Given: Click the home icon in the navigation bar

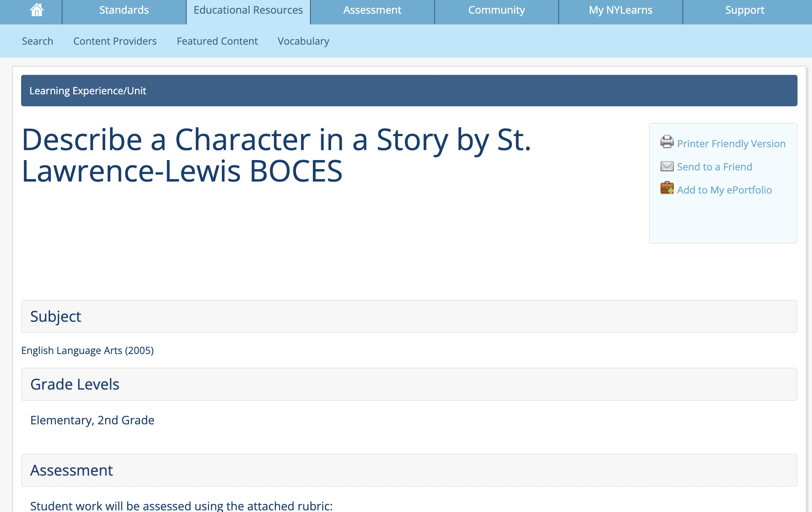Looking at the screenshot, I should (36, 10).
